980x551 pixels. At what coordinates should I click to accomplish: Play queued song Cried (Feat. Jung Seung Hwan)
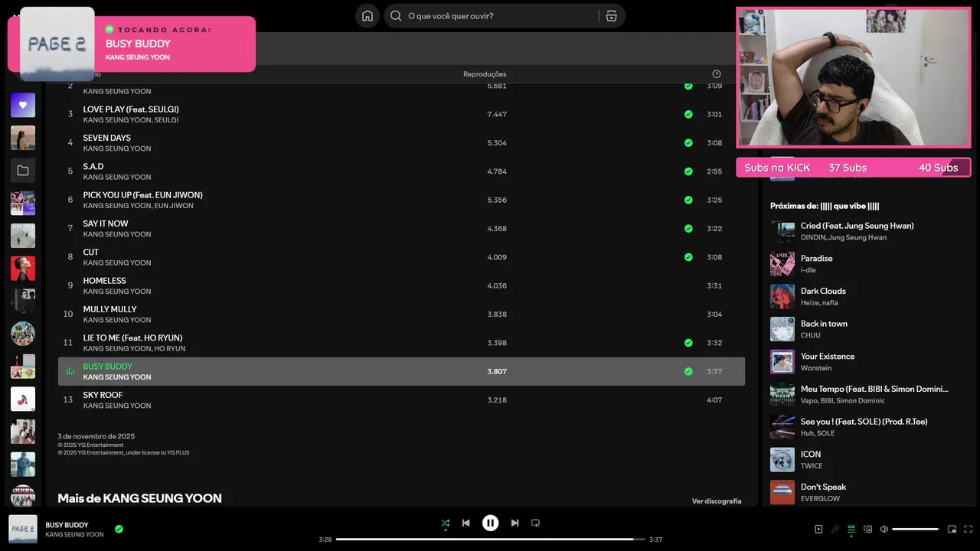click(x=865, y=231)
